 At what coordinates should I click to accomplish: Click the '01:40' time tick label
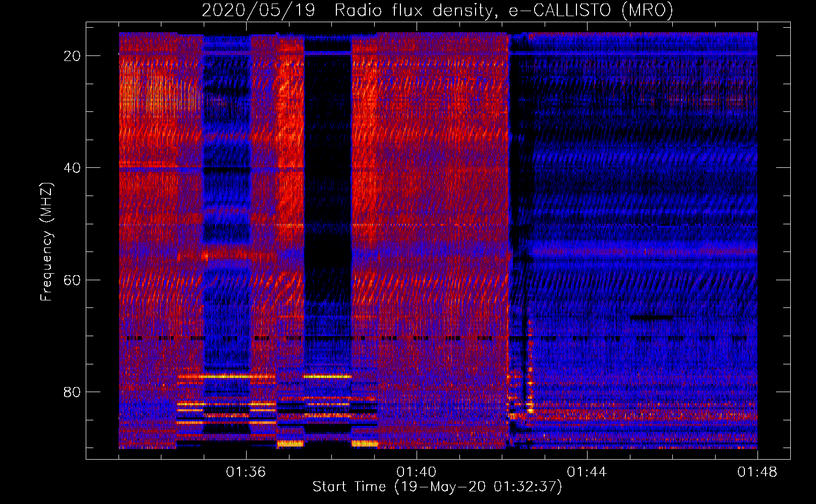417,472
